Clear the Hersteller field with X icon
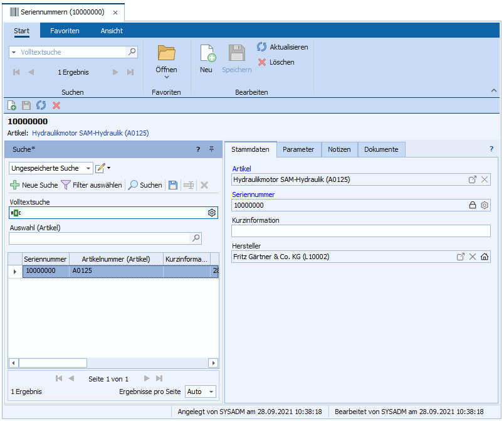 click(473, 257)
